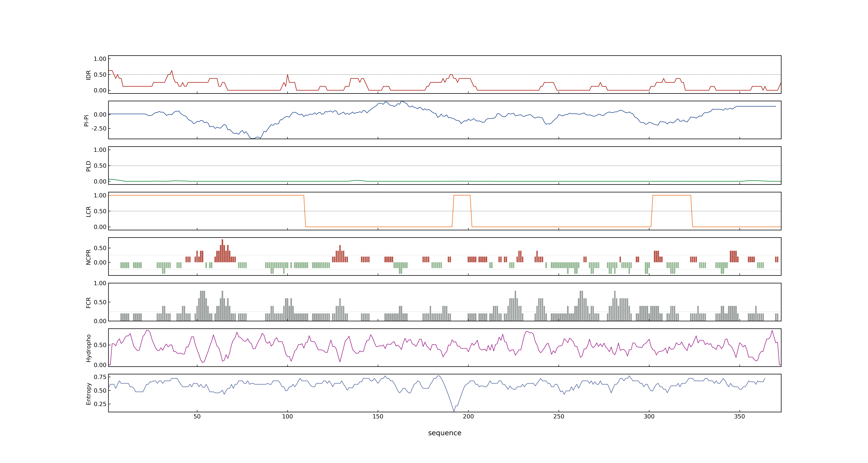Viewport: 868px width, 463px height.
Task: Click the 0.00 tick on Pi-Pi axis
Action: (100, 115)
